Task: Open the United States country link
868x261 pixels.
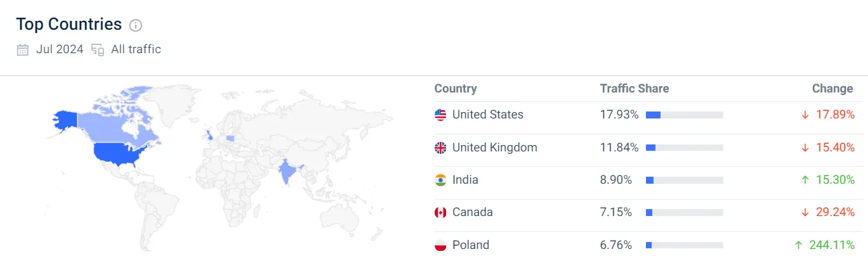Action: pyautogui.click(x=487, y=115)
